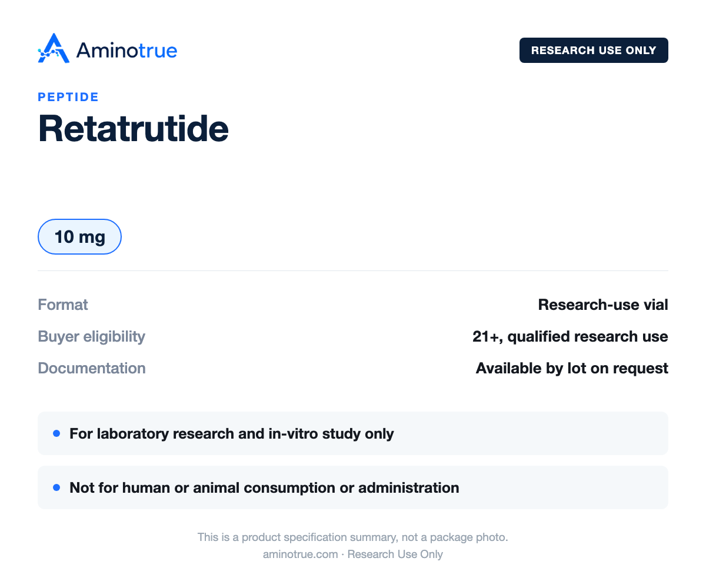Click the Aminotrue brand name text
Image resolution: width=706 pixels, height=588 pixels.
126,51
